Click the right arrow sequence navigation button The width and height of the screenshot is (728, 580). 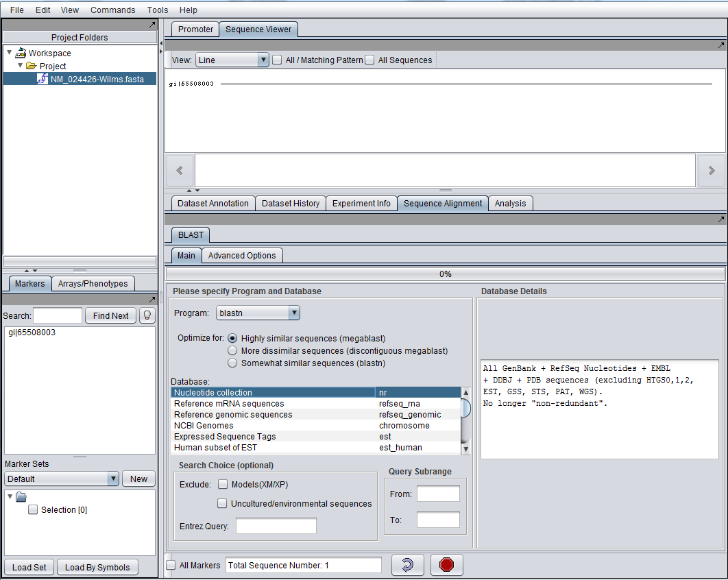(712, 171)
